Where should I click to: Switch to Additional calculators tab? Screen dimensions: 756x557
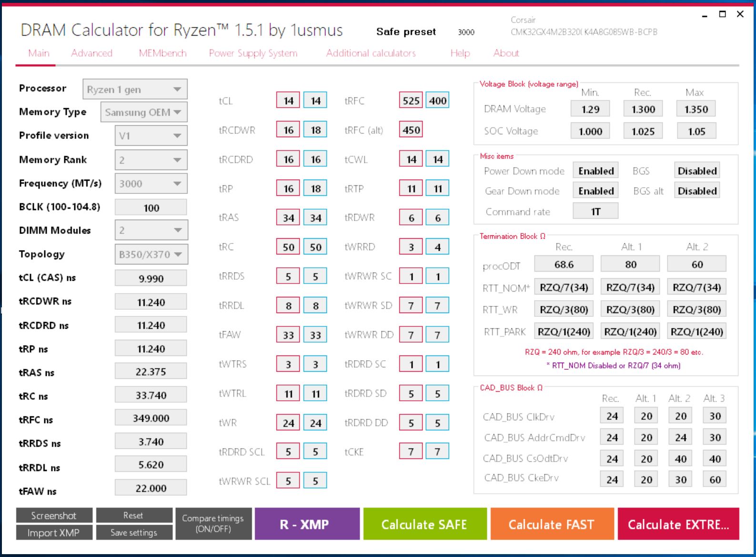click(x=371, y=53)
